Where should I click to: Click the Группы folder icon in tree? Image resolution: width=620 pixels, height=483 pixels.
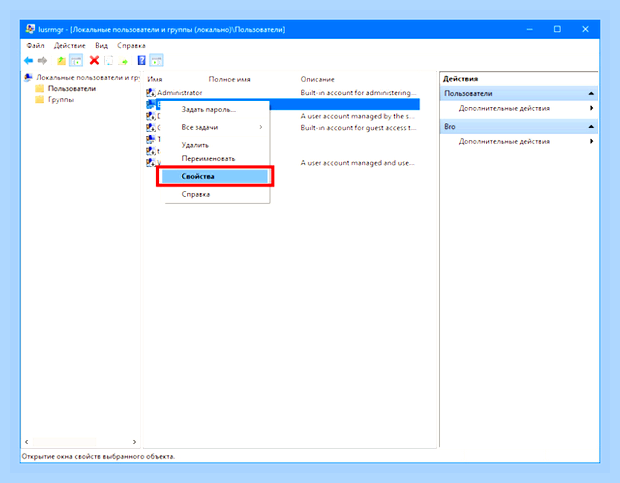40,100
